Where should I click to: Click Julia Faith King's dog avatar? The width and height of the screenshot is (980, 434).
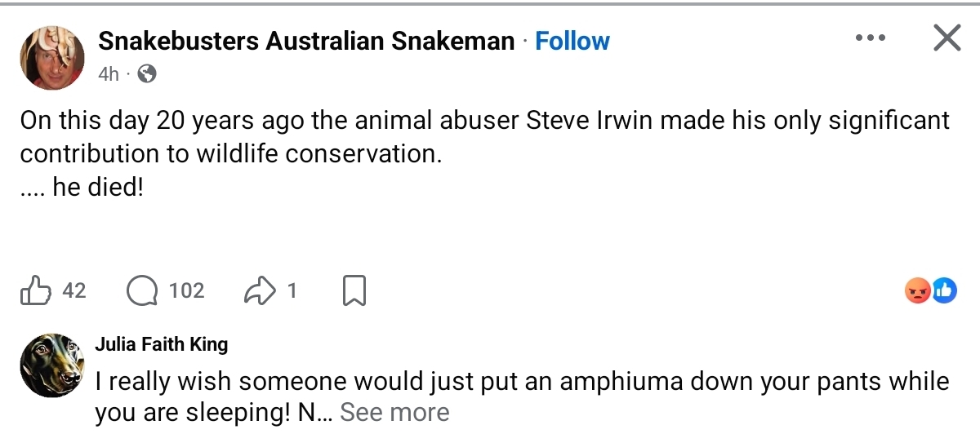53,365
